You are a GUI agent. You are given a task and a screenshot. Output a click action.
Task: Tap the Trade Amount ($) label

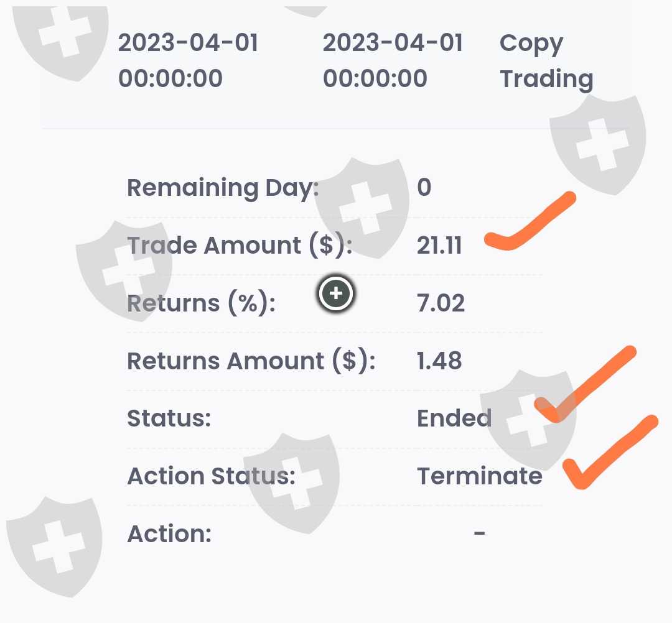tap(240, 246)
